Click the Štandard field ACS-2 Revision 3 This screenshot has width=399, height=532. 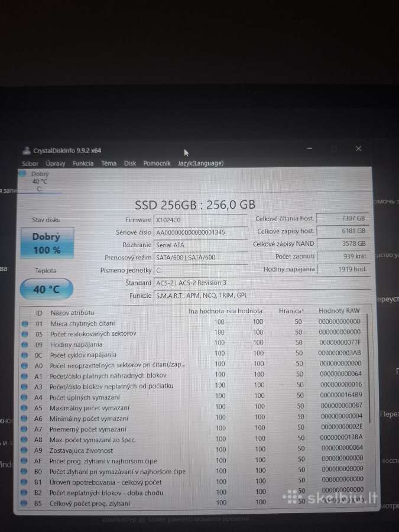point(262,283)
